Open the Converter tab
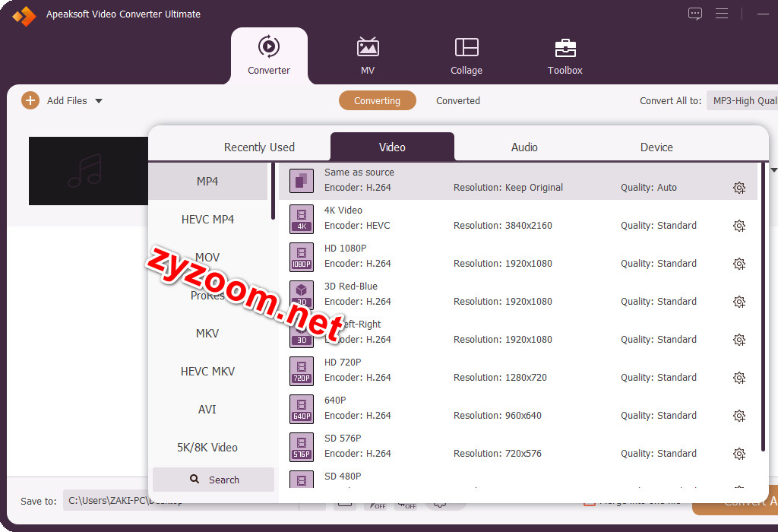Image resolution: width=778 pixels, height=532 pixels. (269, 55)
